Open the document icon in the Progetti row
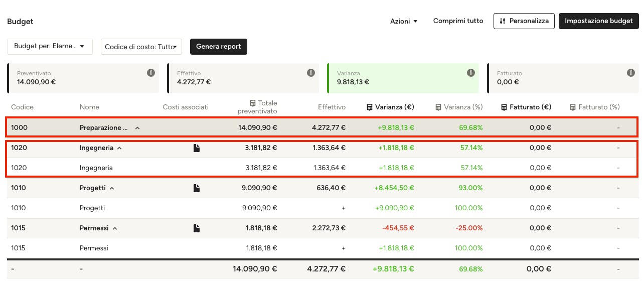The height and width of the screenshot is (287, 644). point(197,188)
